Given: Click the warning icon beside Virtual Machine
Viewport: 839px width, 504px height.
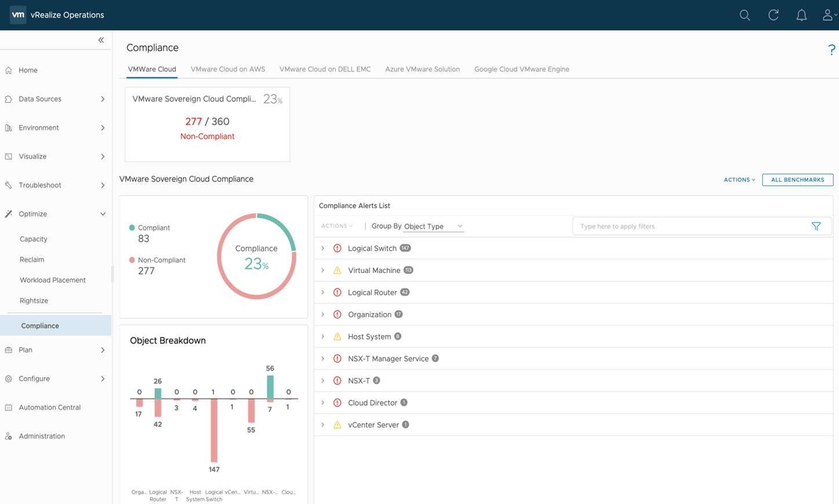Looking at the screenshot, I should tap(337, 270).
